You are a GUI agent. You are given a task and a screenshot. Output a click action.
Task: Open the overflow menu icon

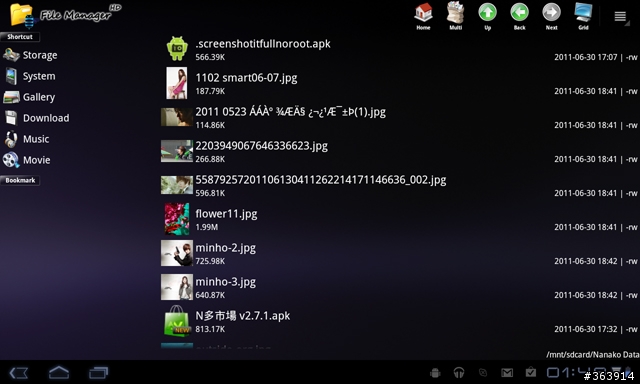[620, 16]
